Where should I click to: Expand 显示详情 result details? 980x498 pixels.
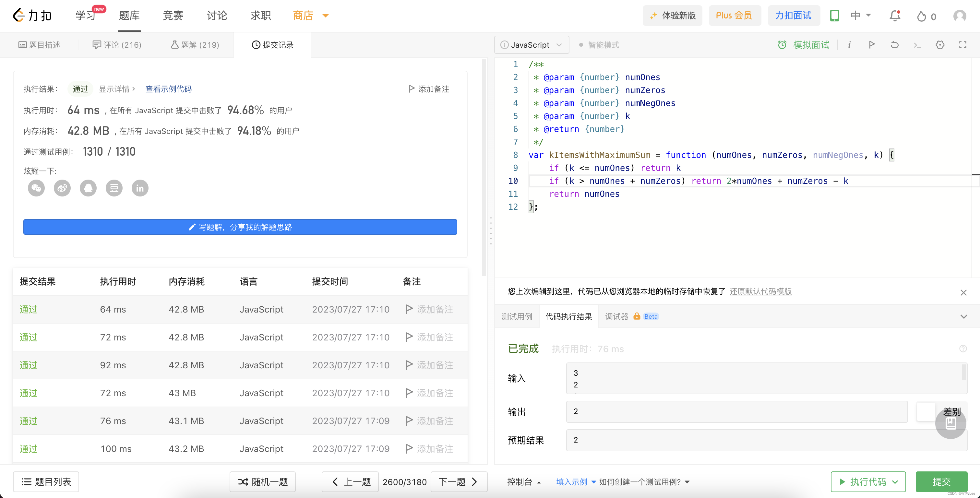pos(117,89)
